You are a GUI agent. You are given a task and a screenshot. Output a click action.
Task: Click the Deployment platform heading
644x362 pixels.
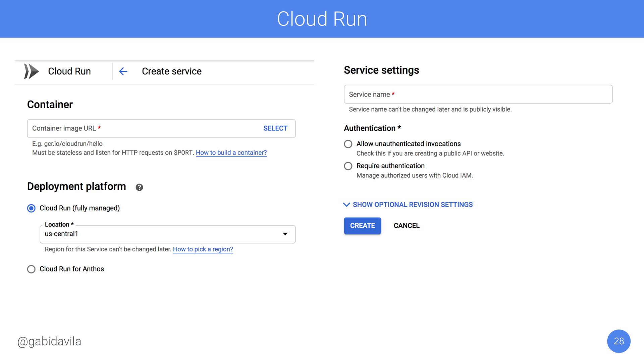76,186
